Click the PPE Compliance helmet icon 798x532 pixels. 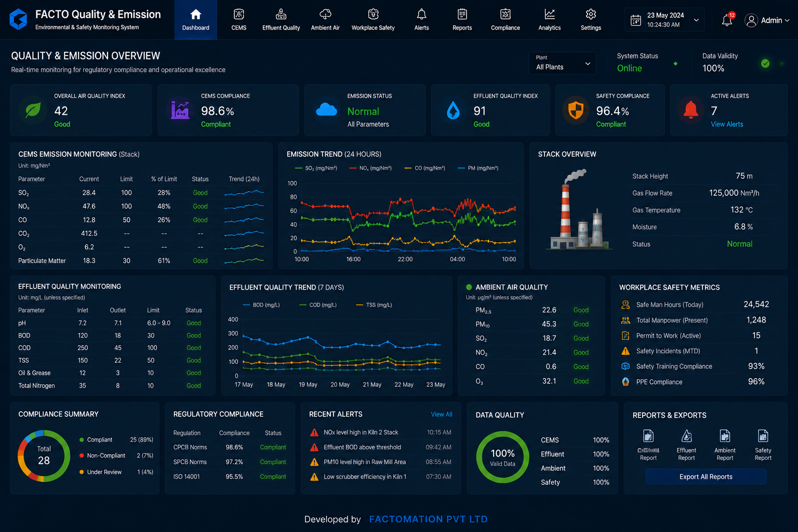coord(626,382)
